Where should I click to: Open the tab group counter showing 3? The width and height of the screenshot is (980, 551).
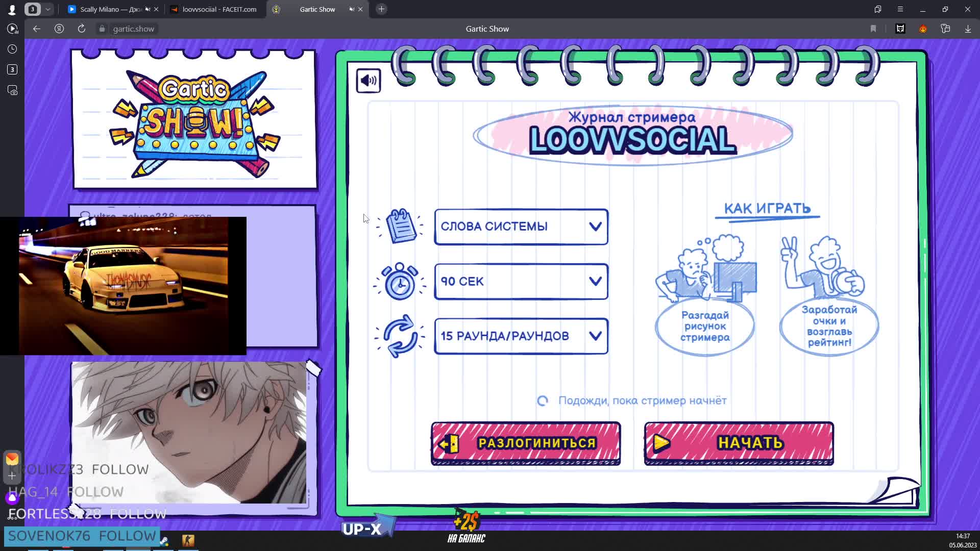[33, 9]
